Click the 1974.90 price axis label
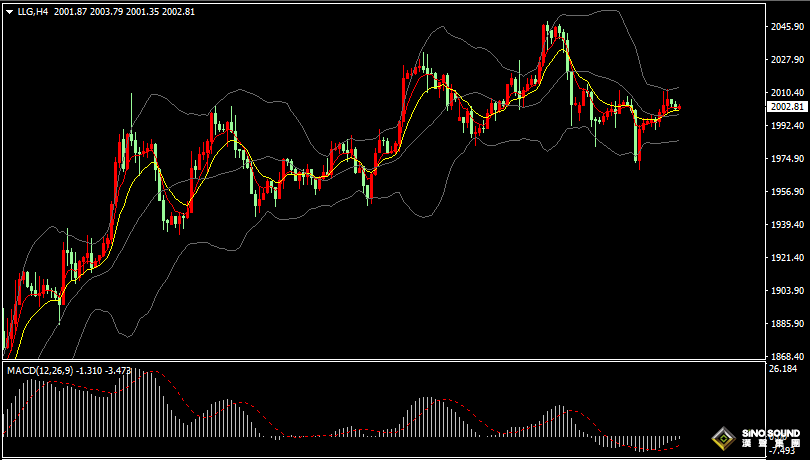 click(787, 159)
